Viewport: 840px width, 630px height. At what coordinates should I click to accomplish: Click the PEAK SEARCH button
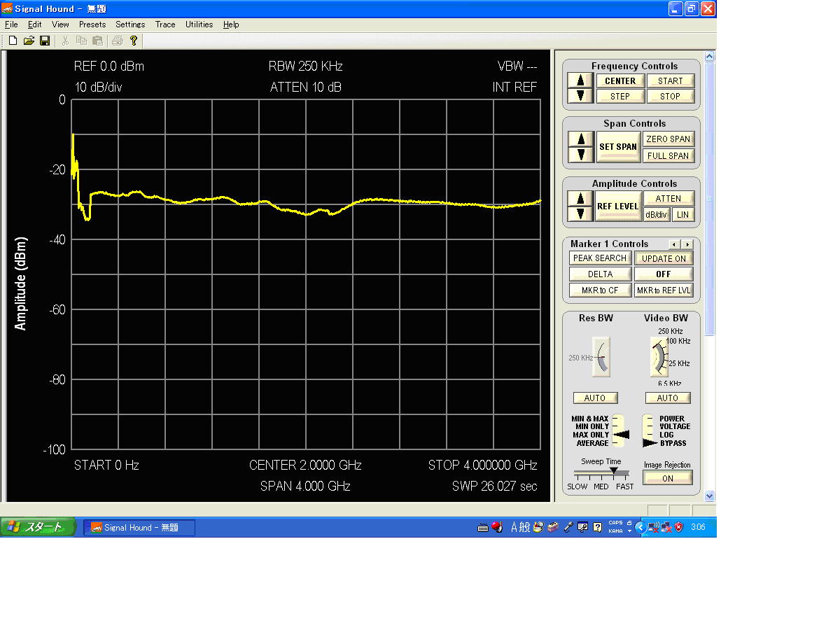click(600, 258)
